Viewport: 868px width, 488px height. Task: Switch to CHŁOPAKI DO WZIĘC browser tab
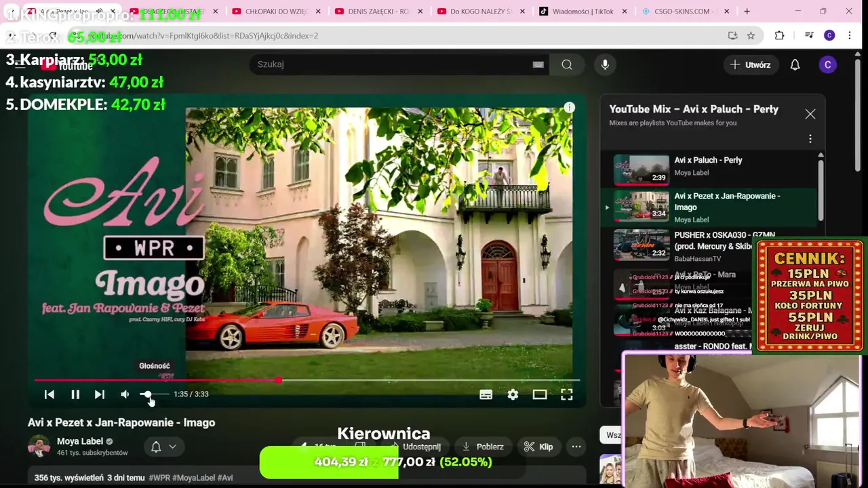[276, 12]
